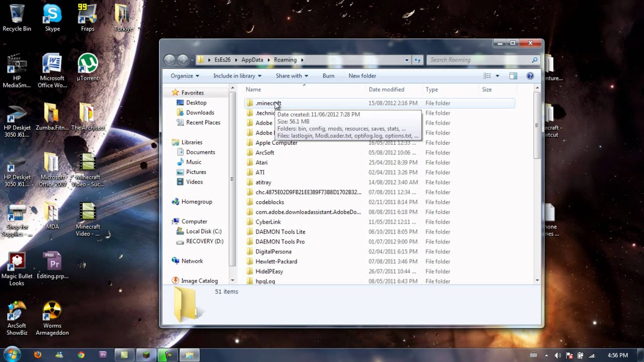Select the Worms Armageddon desktop icon
Image resolution: width=644 pixels, height=362 pixels.
tap(52, 318)
